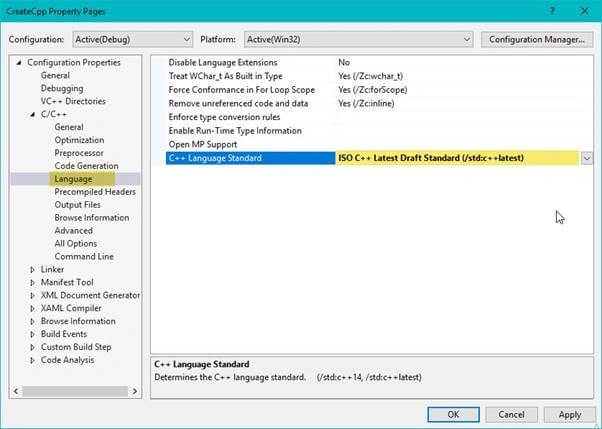Select Enable Run-Time Type Information property
Image resolution: width=602 pixels, height=429 pixels.
[235, 131]
